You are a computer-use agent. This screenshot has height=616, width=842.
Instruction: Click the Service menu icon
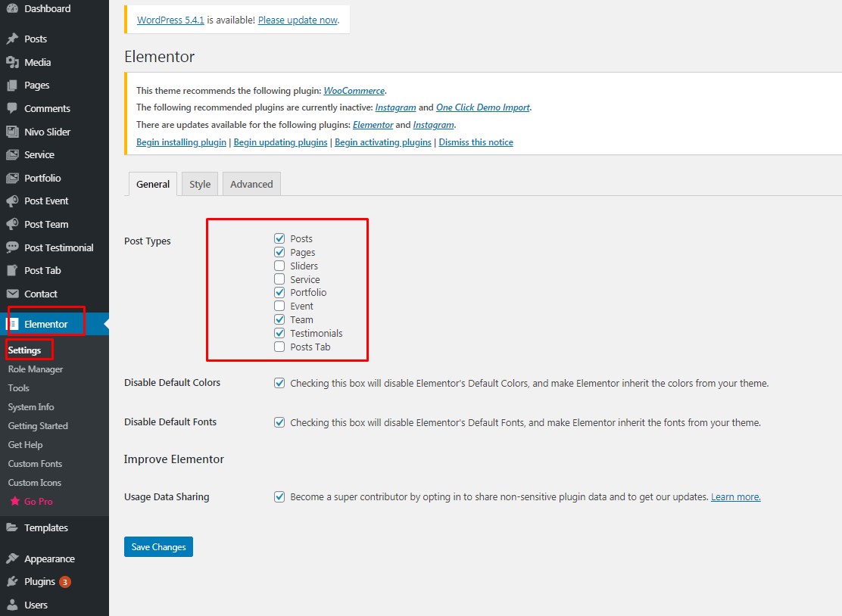12,154
